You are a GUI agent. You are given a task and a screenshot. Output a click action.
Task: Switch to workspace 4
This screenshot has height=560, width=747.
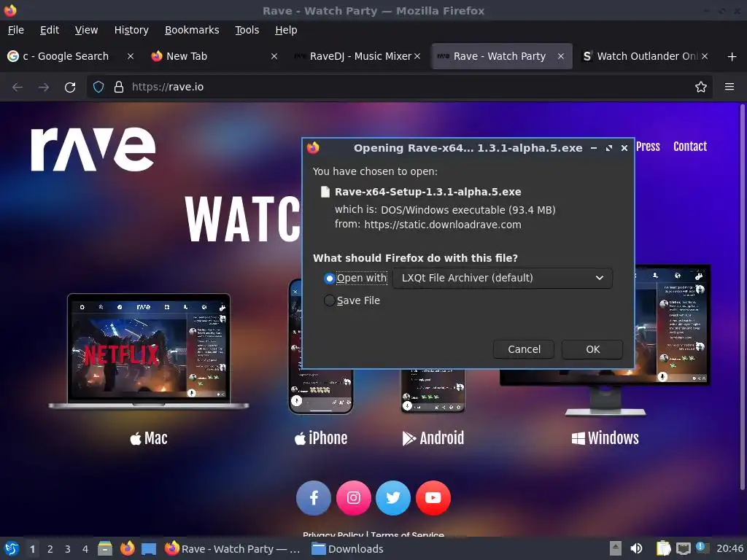[85, 550]
